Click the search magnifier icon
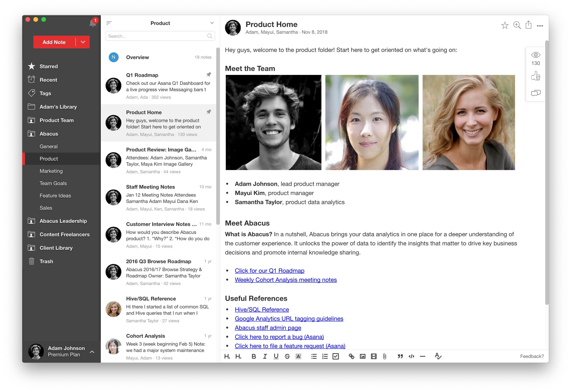The width and height of the screenshot is (571, 392). (x=210, y=36)
